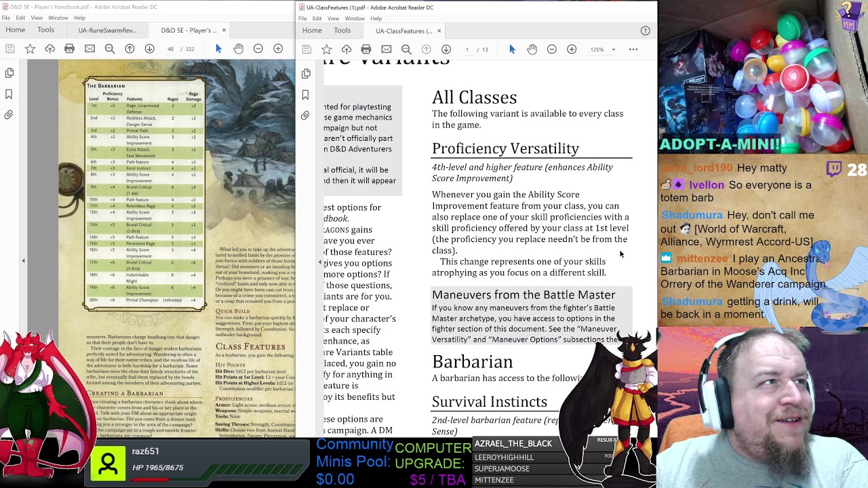Star the UA-ClassFeatures document
868x488 pixels.
pyautogui.click(x=326, y=49)
